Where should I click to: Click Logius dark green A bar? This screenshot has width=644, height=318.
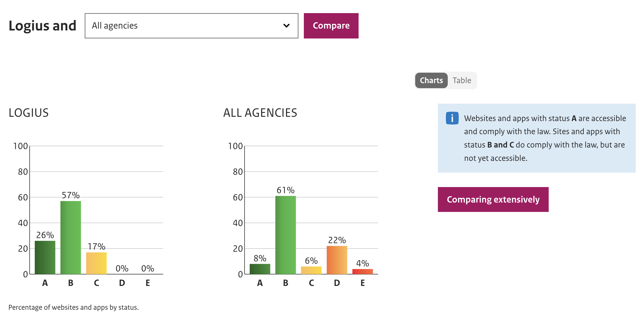pos(45,257)
